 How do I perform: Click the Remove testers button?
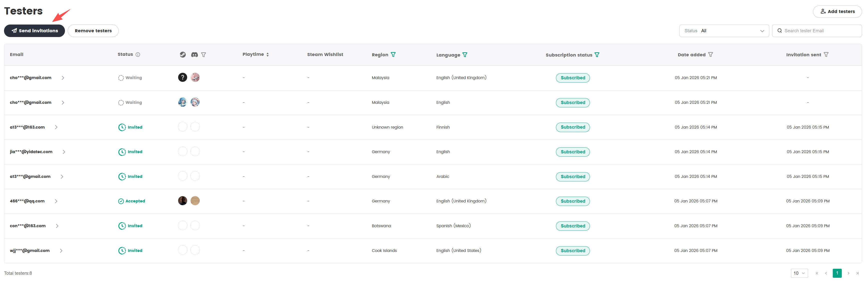pos(93,31)
